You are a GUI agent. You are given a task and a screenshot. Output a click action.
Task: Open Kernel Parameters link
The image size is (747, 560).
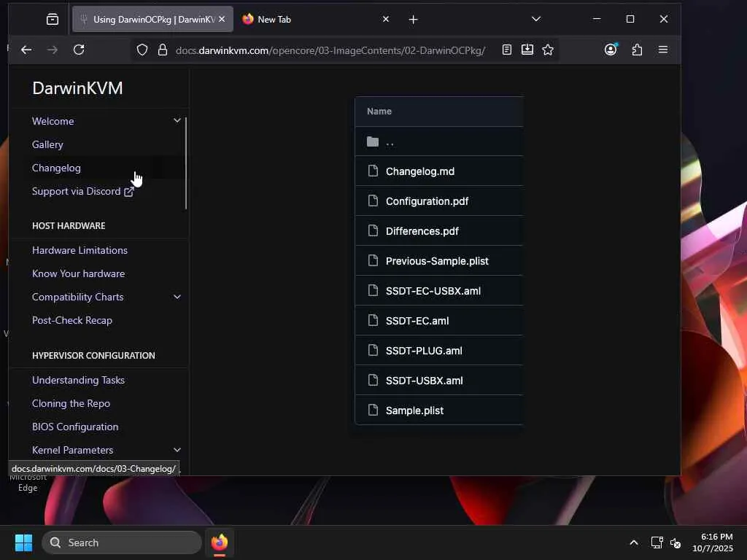[72, 450]
